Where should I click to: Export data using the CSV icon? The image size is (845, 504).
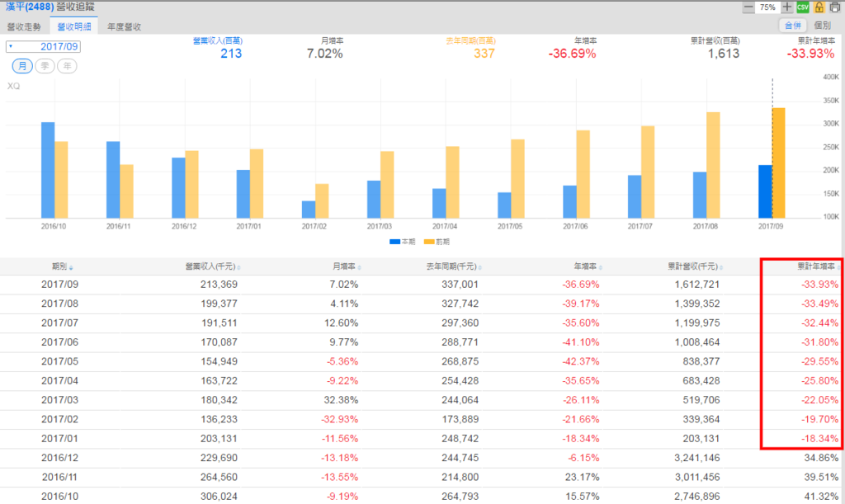803,7
